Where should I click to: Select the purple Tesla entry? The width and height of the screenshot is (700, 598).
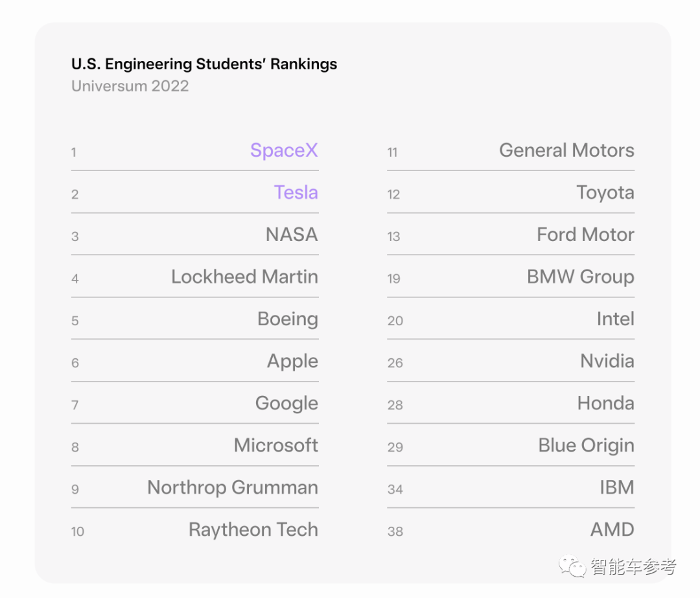[296, 192]
